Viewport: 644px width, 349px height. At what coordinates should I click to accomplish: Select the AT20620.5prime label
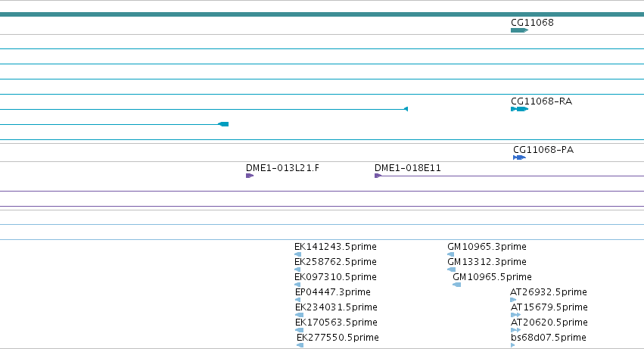pyautogui.click(x=549, y=323)
